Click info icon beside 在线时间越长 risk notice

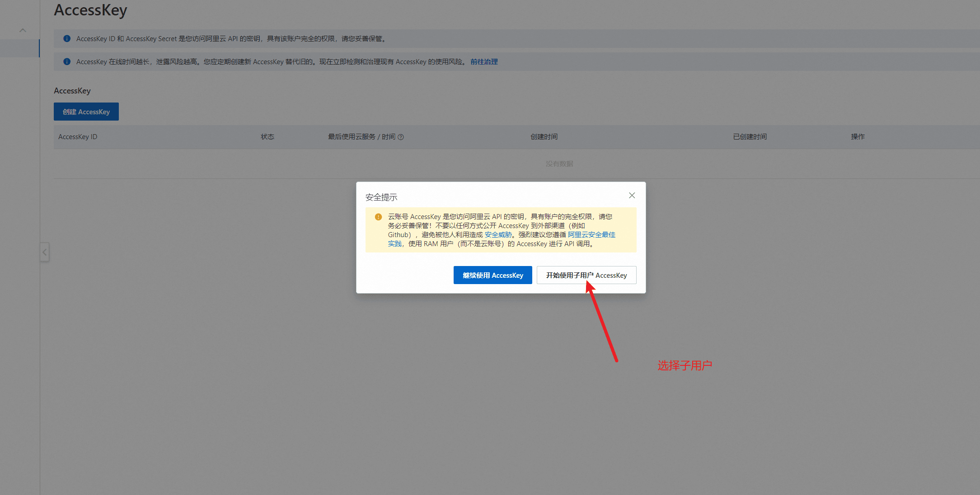pyautogui.click(x=67, y=62)
